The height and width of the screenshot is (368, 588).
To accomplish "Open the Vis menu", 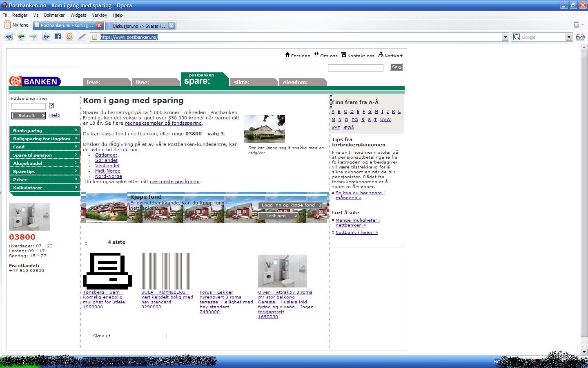I will [x=36, y=15].
